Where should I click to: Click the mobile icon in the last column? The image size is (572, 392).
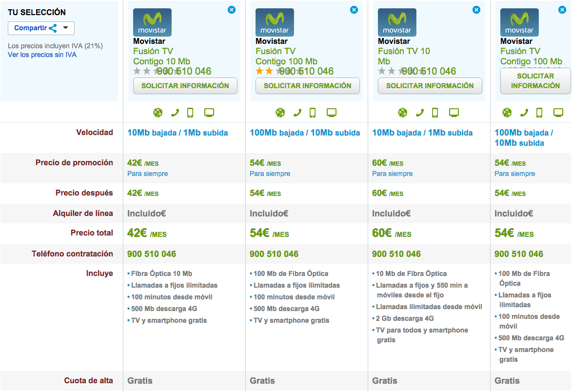(539, 113)
